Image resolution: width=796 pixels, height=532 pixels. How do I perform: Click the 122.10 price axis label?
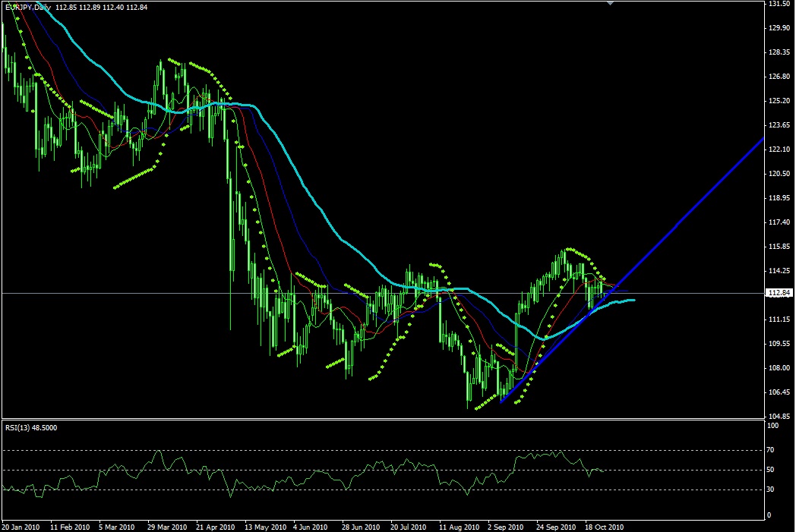tap(779, 150)
